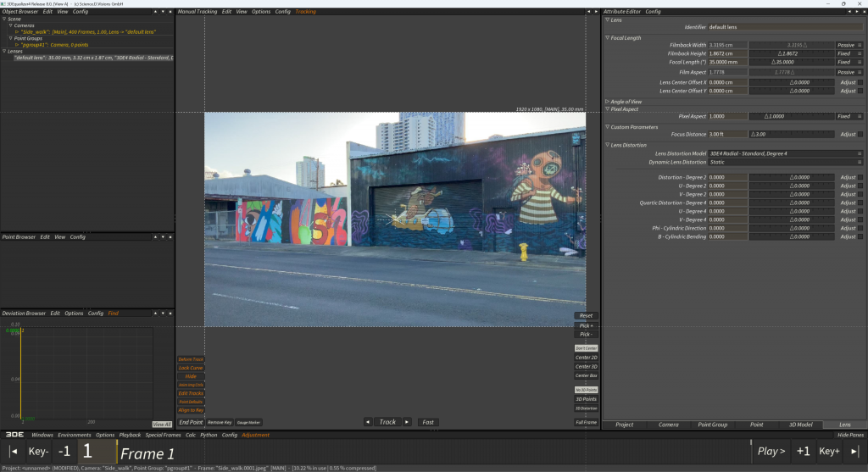Click the square icon in Deviation Browser header
This screenshot has width=868, height=472.
point(170,314)
